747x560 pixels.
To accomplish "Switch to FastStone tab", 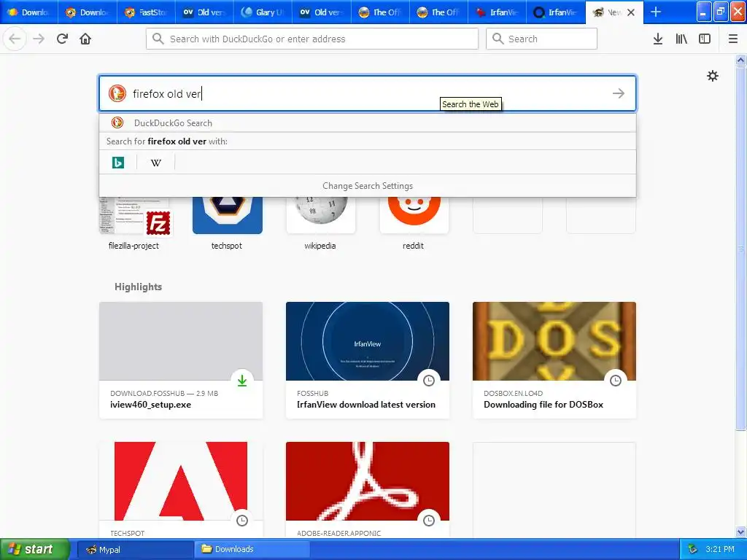I will pyautogui.click(x=146, y=12).
